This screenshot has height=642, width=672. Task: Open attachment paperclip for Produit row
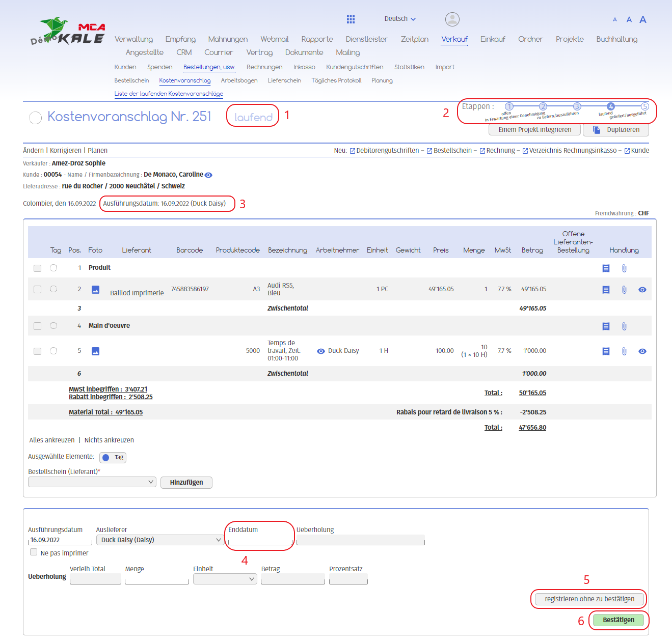click(x=624, y=268)
